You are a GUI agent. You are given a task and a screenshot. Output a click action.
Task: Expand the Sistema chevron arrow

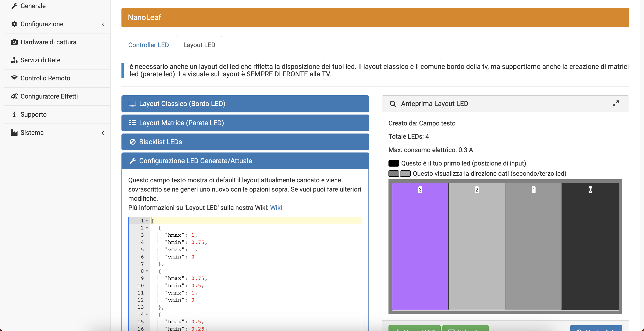(103, 133)
